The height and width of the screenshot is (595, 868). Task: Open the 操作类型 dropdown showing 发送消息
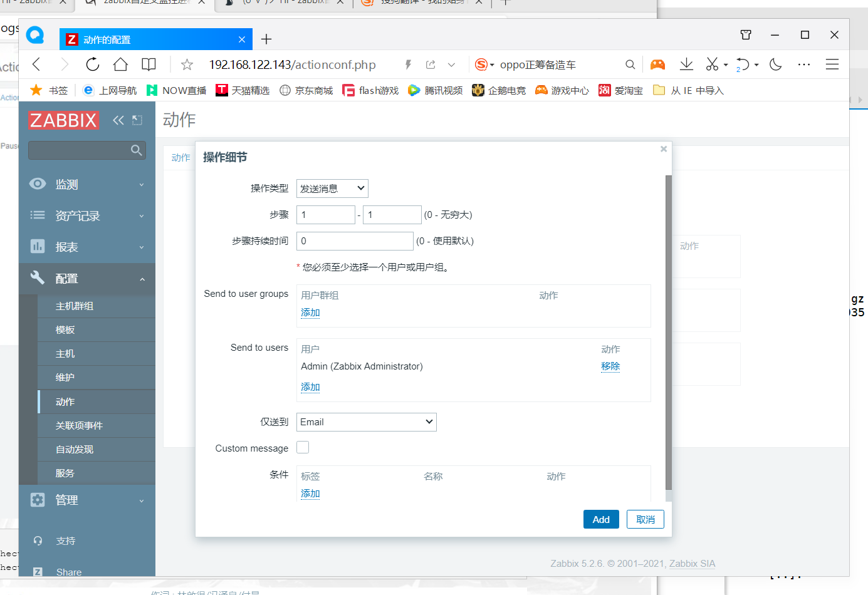pos(332,189)
